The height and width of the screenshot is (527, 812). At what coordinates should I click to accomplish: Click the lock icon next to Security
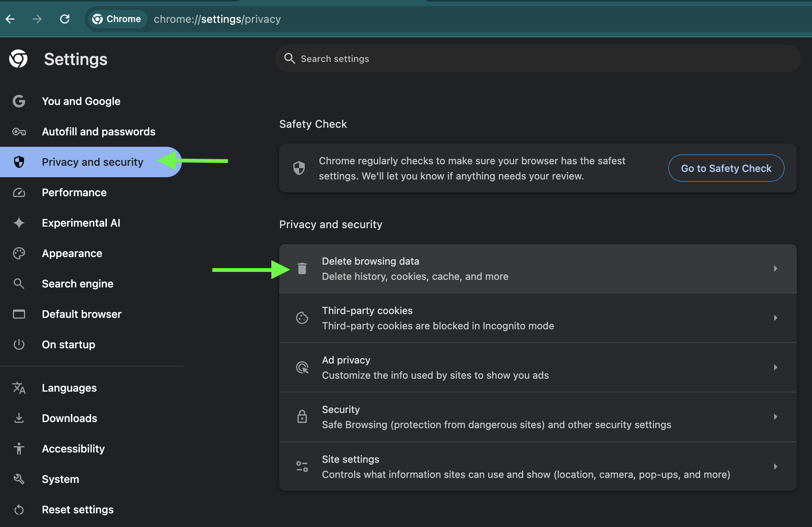(302, 417)
